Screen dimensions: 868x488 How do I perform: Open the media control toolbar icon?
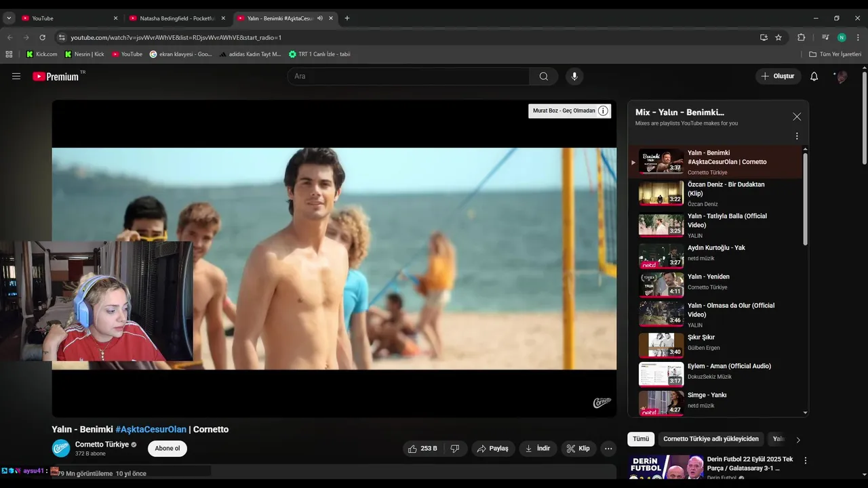click(x=825, y=37)
